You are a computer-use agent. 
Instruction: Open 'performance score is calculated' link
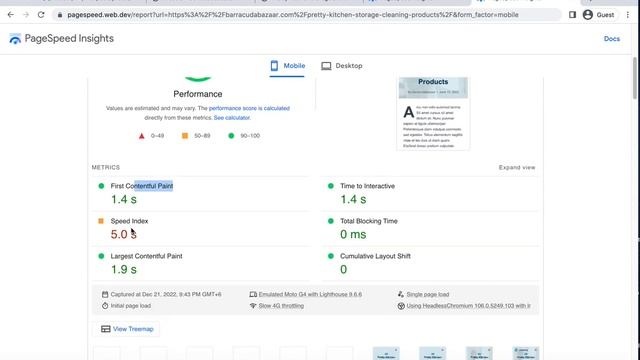(x=249, y=108)
